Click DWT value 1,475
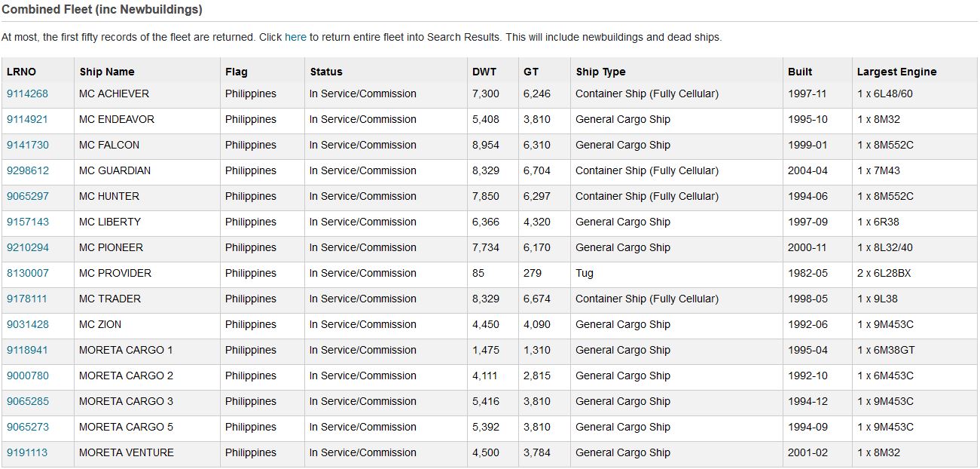 coord(486,350)
